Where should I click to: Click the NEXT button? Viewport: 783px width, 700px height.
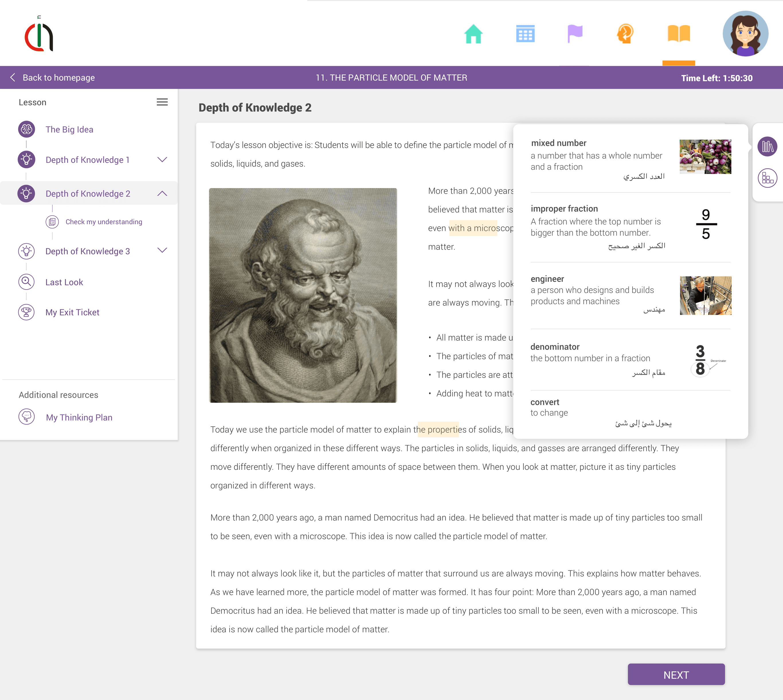click(676, 674)
